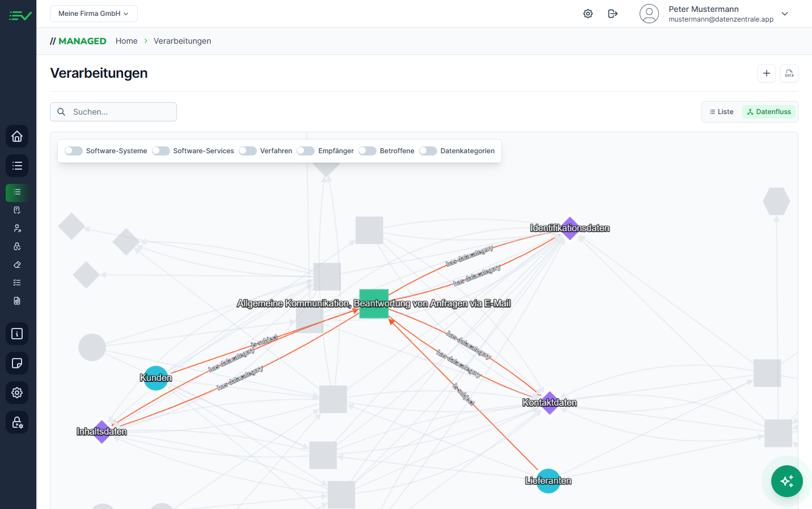Add a new Verarbeitung with the plus button
812x509 pixels.
click(x=767, y=73)
